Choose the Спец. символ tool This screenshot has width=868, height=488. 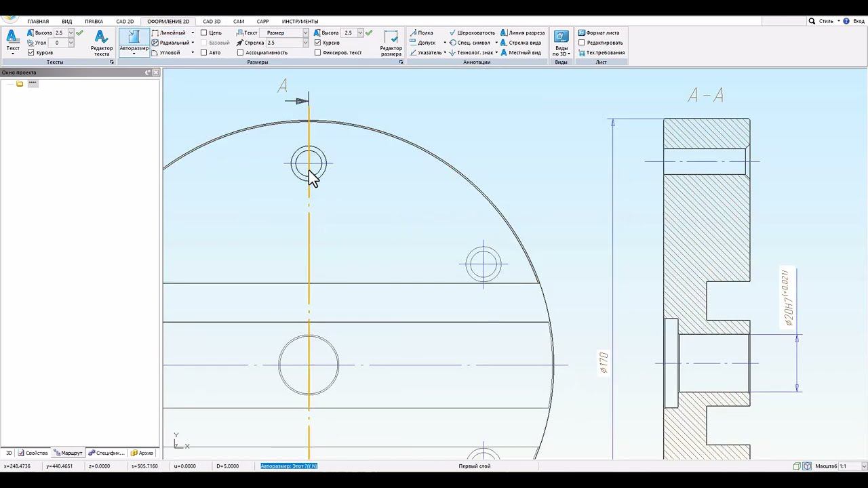[x=470, y=43]
